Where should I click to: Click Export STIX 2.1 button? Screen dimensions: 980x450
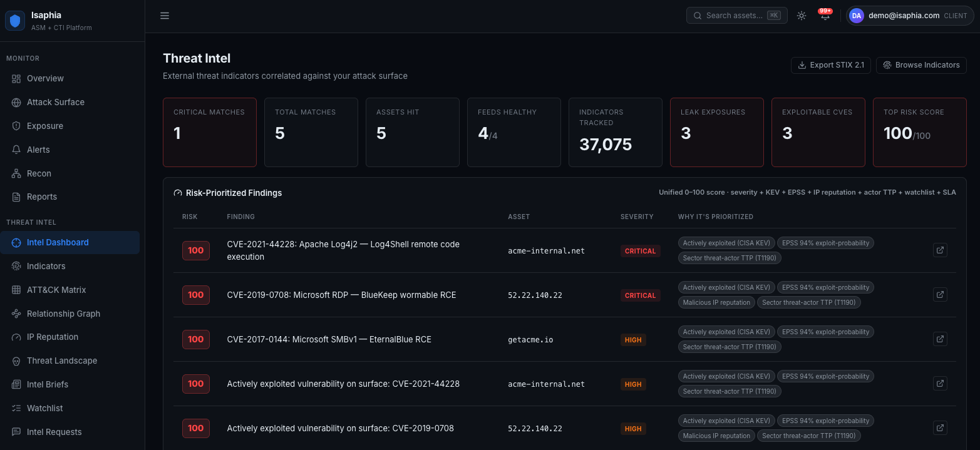831,65
